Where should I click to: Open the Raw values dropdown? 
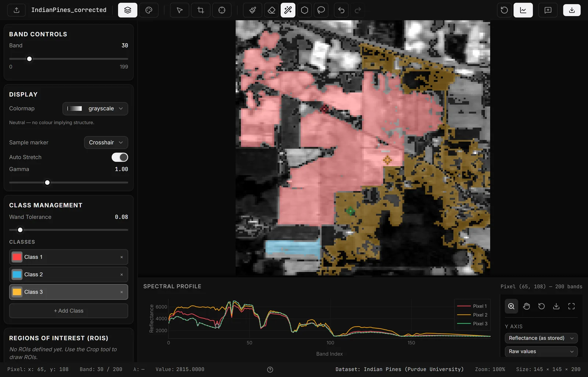[x=541, y=352]
